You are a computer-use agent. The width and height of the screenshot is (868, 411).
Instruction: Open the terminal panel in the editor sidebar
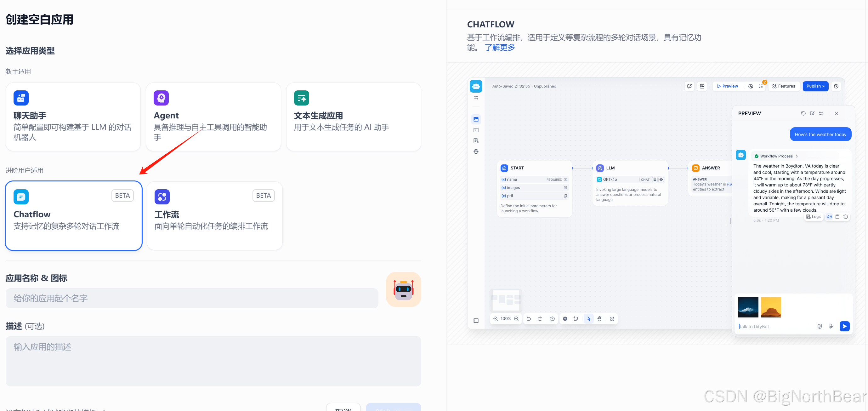pos(476,130)
